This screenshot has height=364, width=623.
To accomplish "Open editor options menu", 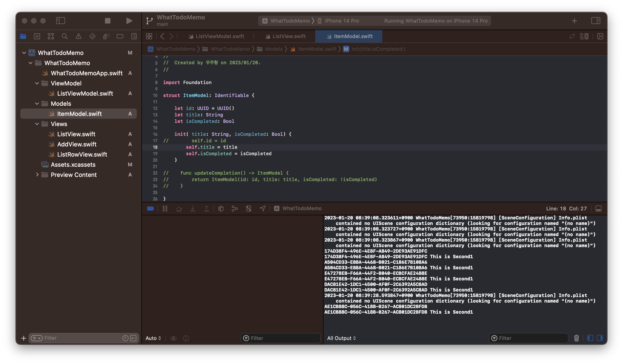I will [x=584, y=36].
